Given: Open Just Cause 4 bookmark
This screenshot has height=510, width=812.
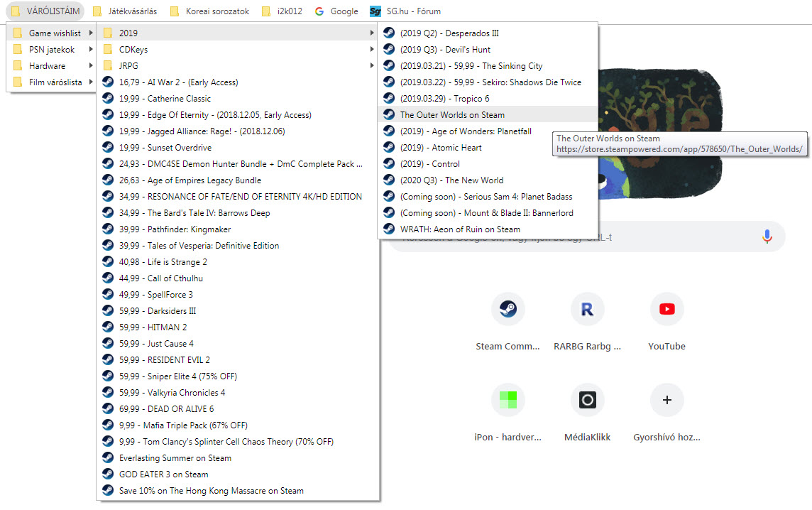Looking at the screenshot, I should [238, 344].
